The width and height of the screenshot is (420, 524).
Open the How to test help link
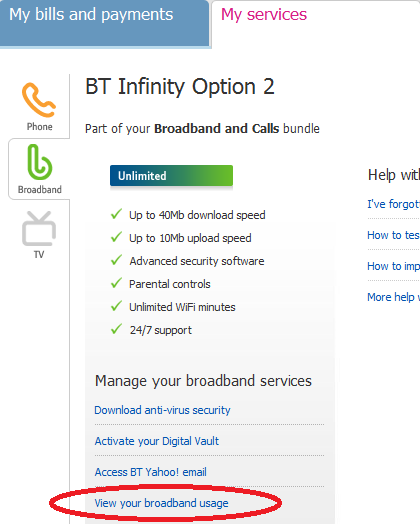coord(393,235)
